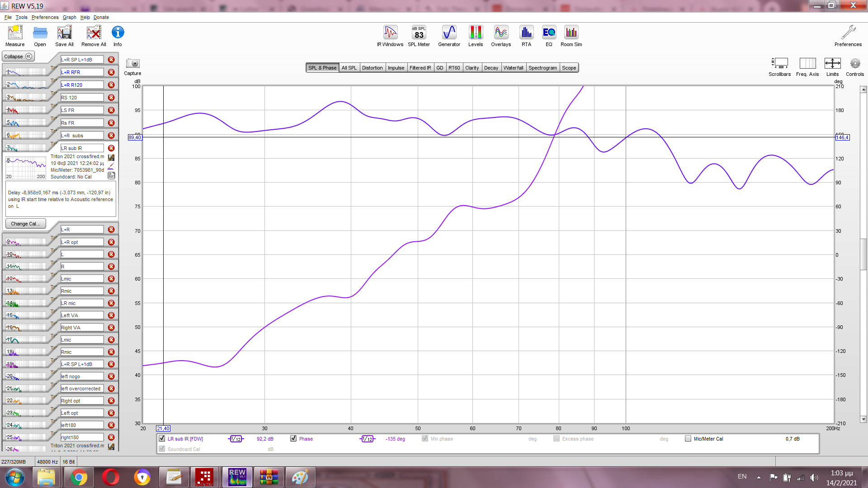
Task: Toggle the LR sub IR trace checkbox
Action: (x=162, y=438)
